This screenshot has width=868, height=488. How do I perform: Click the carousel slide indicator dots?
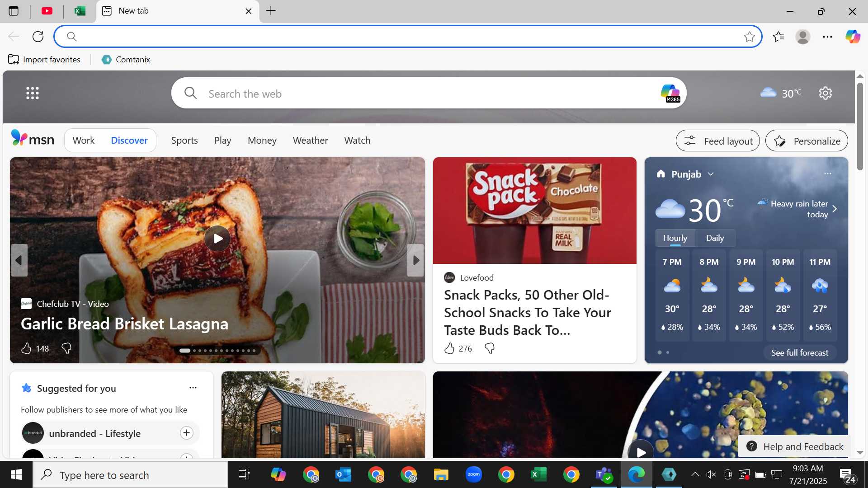[x=218, y=351]
